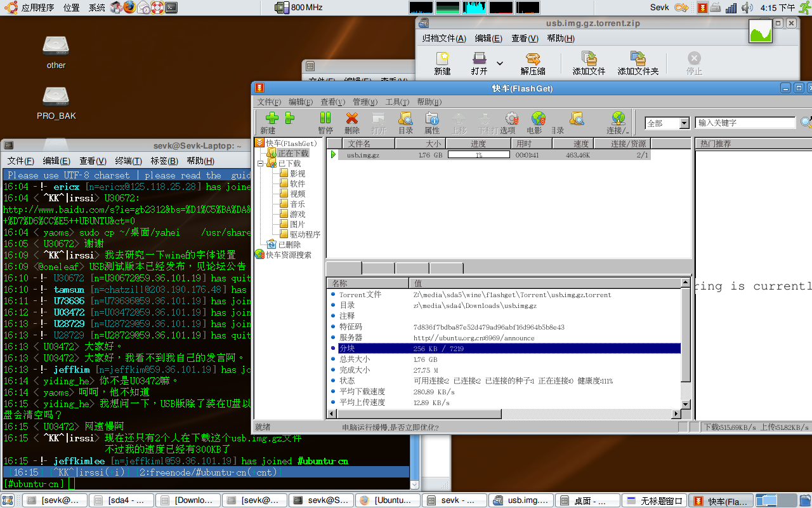Switch to the 'usb.img...' taskbar window button

pos(522,500)
